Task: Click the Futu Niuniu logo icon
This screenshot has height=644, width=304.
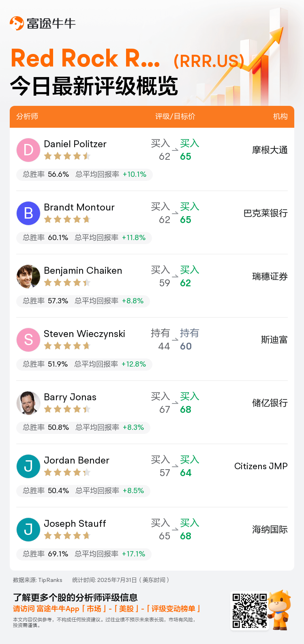Action: click(x=17, y=23)
